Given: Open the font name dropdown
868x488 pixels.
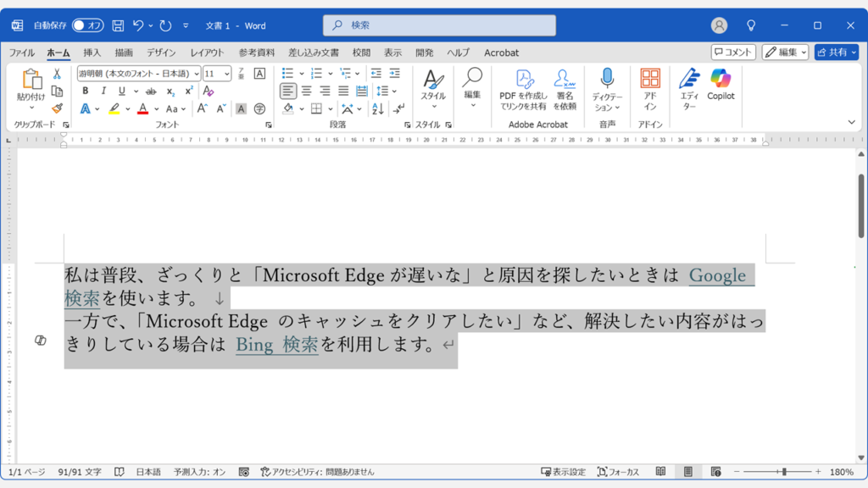Looking at the screenshot, I should (197, 74).
